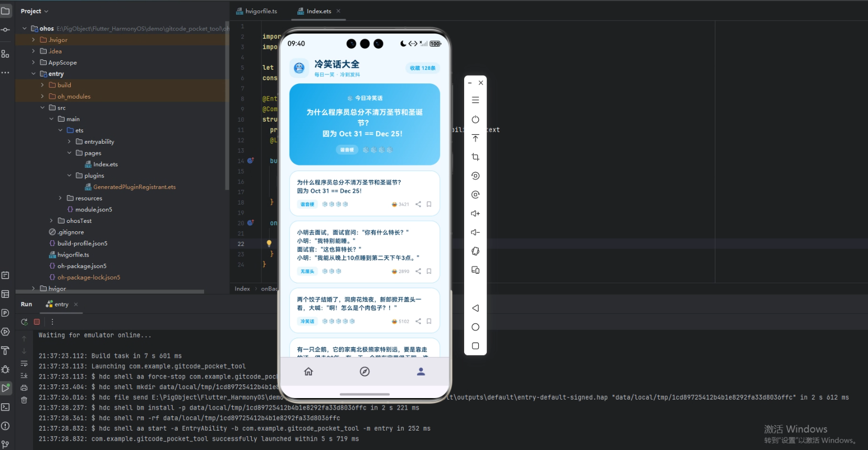
Task: Open the emulator toolbar hamburger menu
Action: coord(475,100)
